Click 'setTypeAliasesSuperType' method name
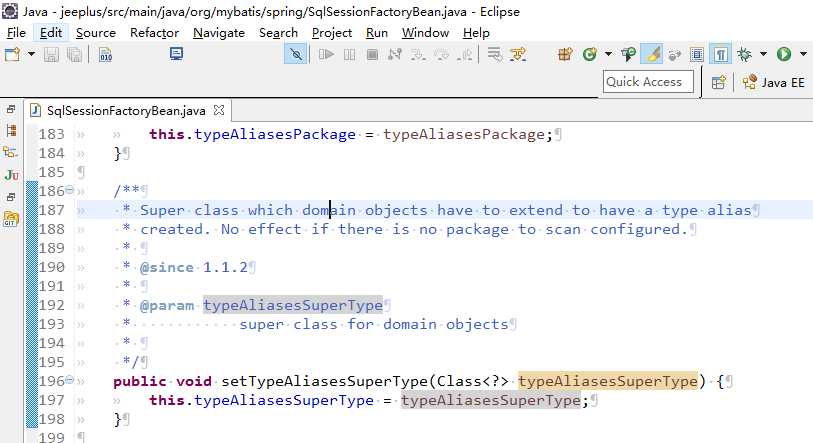Image resolution: width=813 pixels, height=443 pixels. 325,381
